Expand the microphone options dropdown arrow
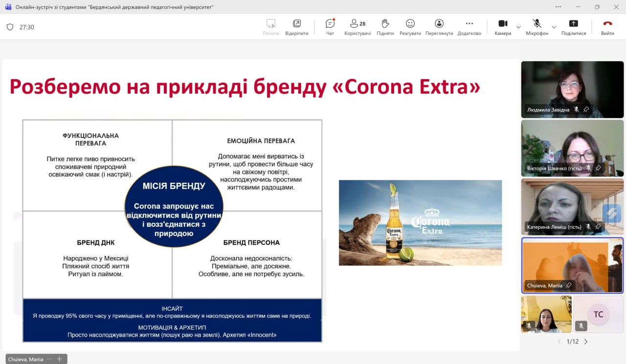This screenshot has height=364, width=626. coord(554,27)
